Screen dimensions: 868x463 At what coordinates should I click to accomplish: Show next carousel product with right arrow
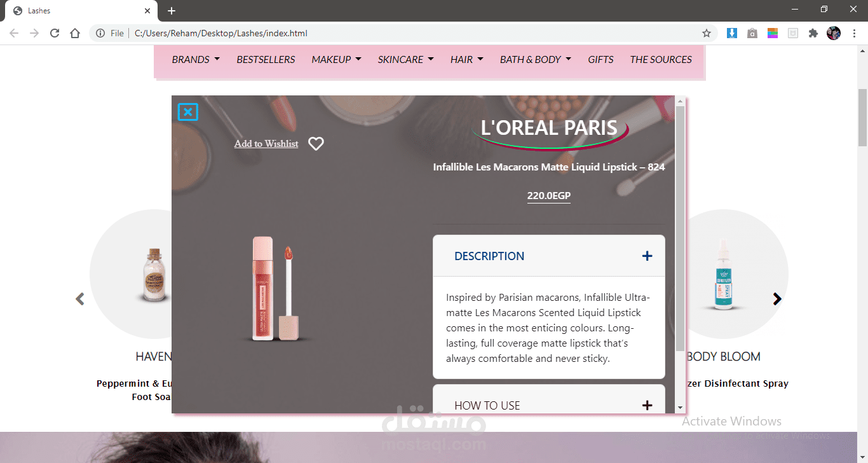pos(776,299)
